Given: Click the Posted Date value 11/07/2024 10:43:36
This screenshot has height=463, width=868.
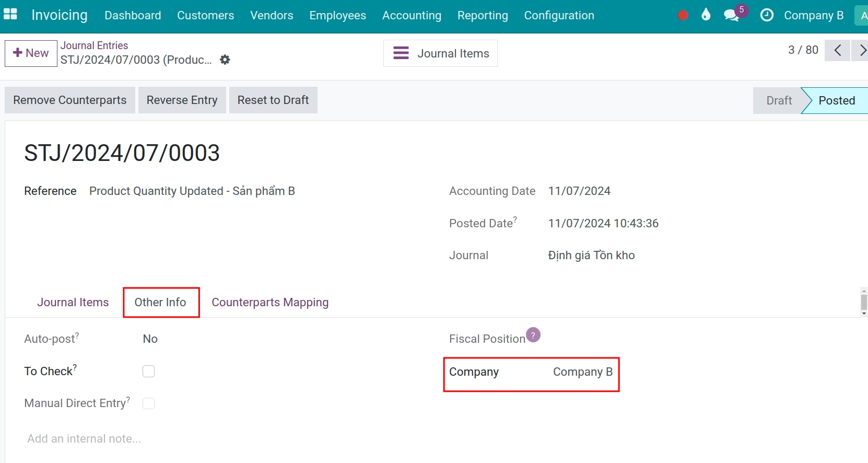Looking at the screenshot, I should 603,223.
